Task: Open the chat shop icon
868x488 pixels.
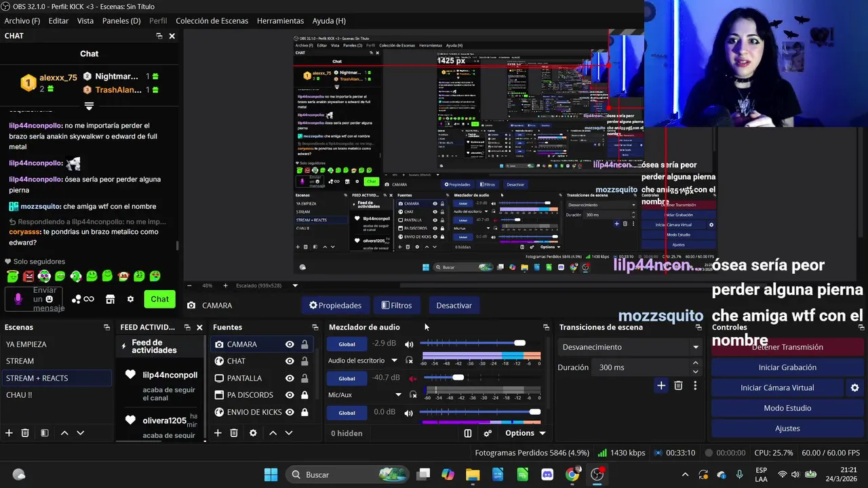Action: pos(110,299)
